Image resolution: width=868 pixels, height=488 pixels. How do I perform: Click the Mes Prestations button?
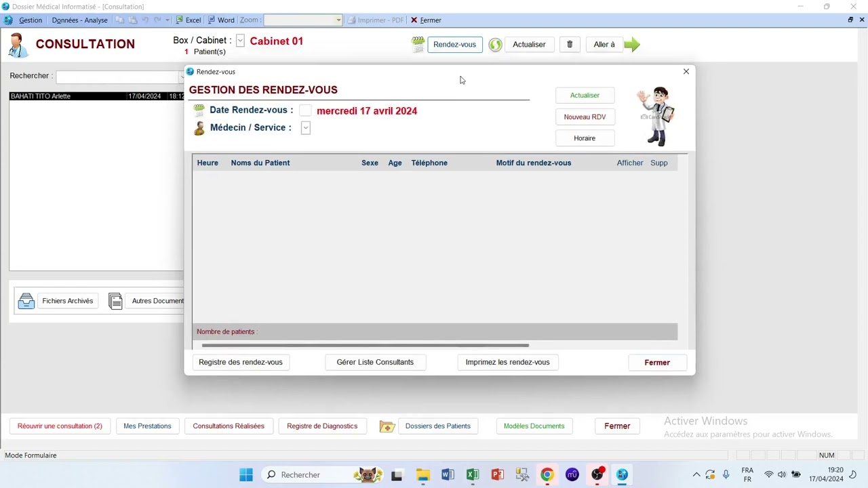[147, 426]
